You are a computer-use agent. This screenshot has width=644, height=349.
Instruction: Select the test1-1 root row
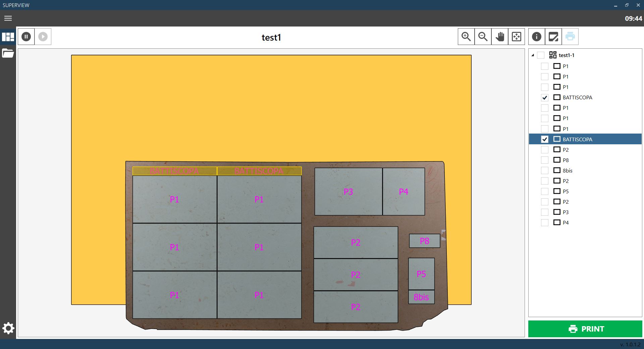(x=585, y=55)
